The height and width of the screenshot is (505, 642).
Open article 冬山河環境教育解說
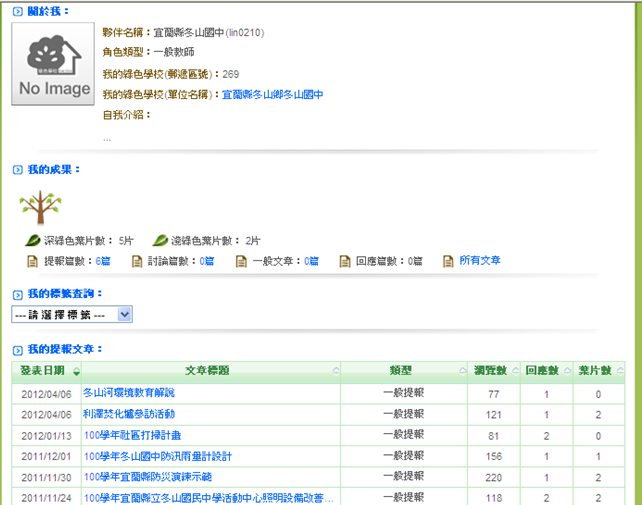tap(128, 393)
